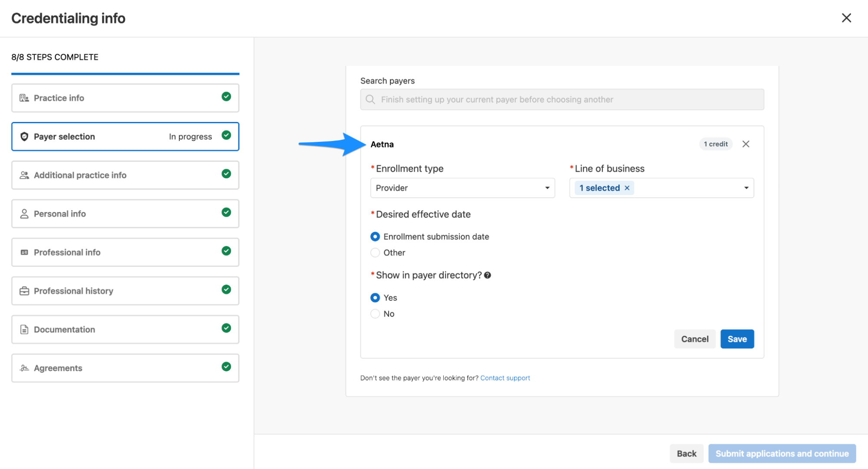Click the search magnifier icon in Search payers
The width and height of the screenshot is (868, 469).
tap(370, 99)
